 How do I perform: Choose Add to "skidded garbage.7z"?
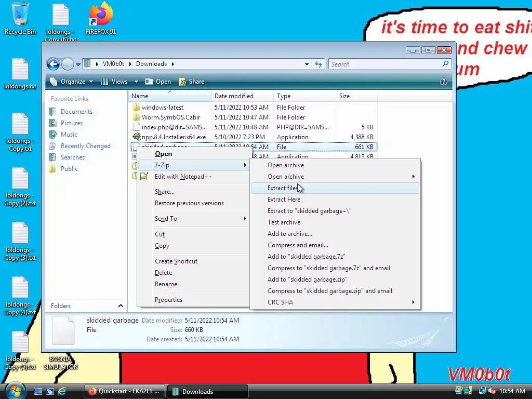(x=336, y=257)
